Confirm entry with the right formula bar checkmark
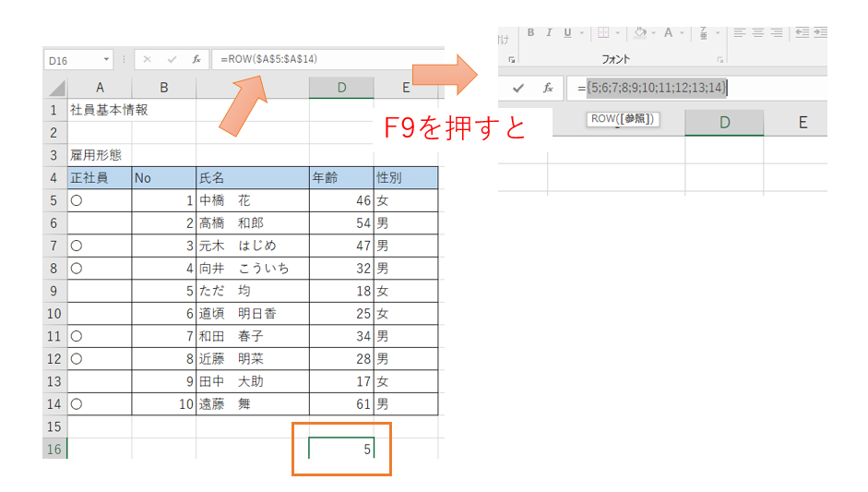 point(518,88)
